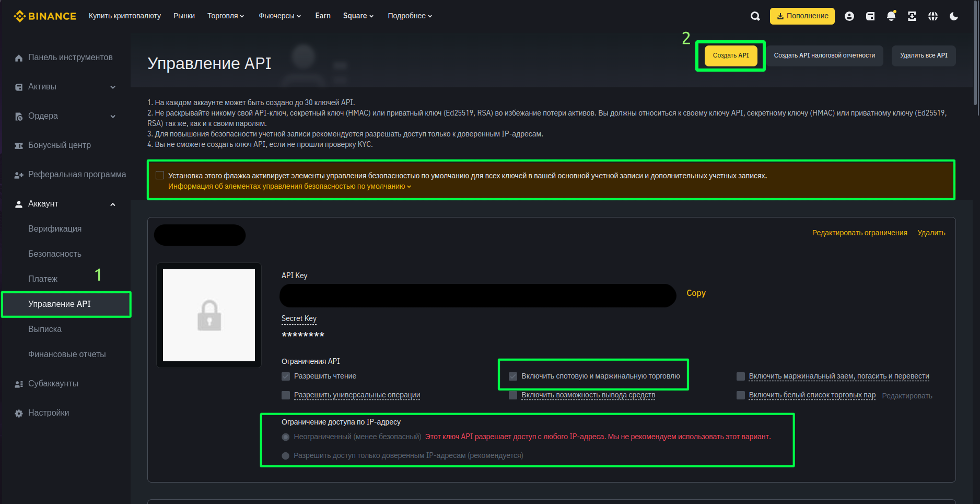Toggle spot and margin trading checkbox
The width and height of the screenshot is (980, 504).
(513, 376)
